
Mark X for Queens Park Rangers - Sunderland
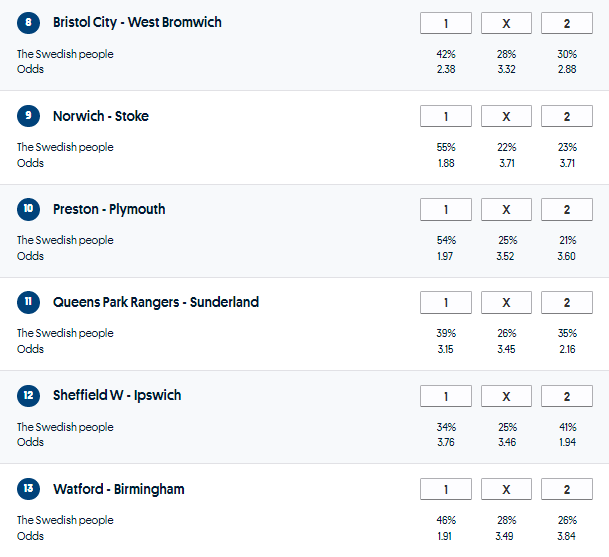[x=506, y=302]
